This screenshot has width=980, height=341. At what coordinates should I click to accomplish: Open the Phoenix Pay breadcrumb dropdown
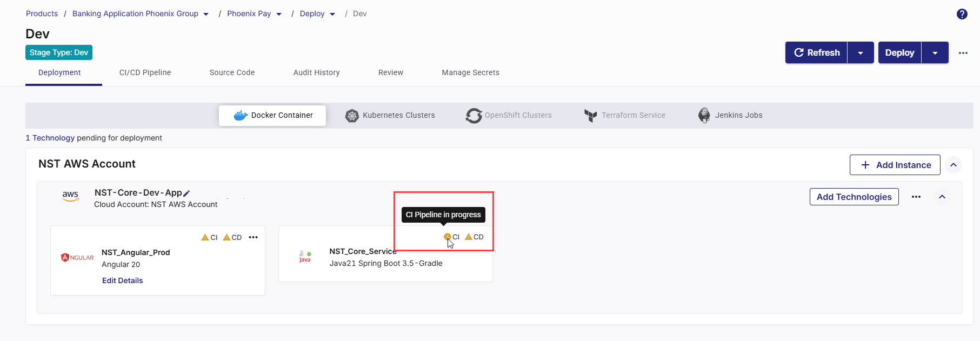click(279, 14)
